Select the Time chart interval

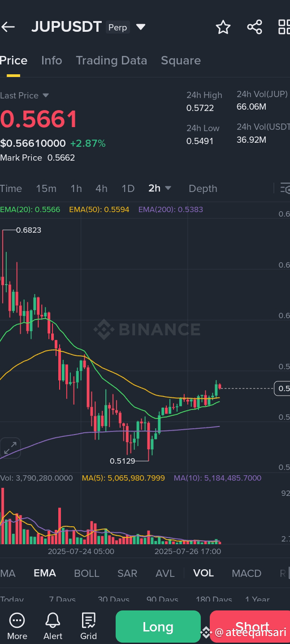(11, 188)
